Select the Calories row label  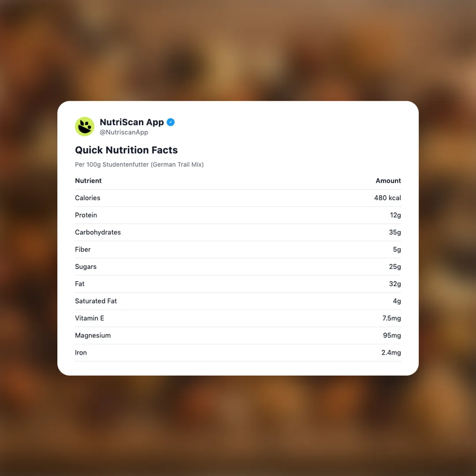(88, 198)
